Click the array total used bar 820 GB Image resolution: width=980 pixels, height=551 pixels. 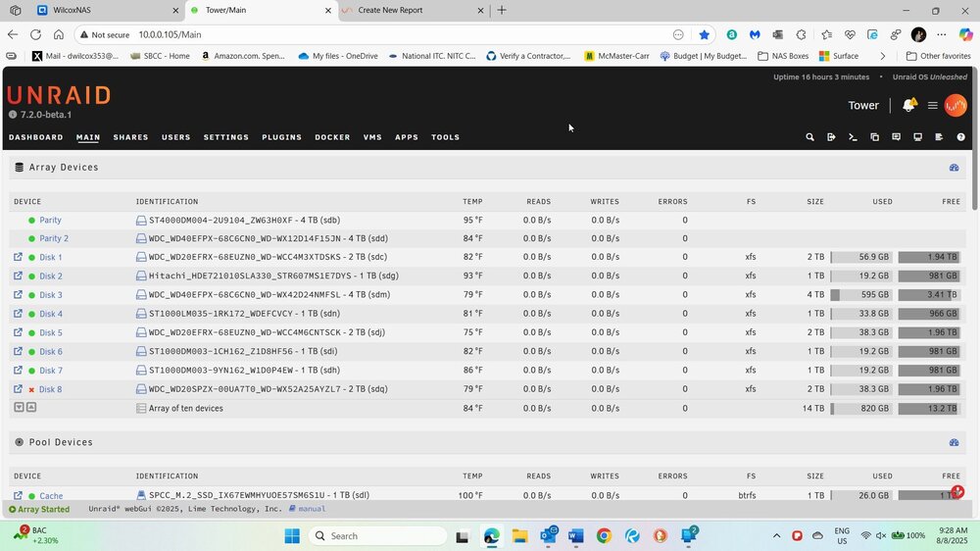pos(860,409)
